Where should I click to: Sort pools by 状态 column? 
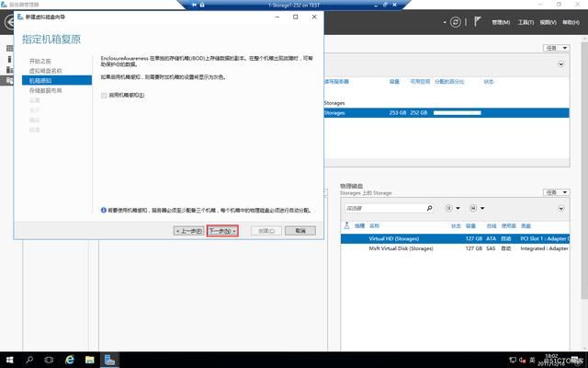pos(489,82)
